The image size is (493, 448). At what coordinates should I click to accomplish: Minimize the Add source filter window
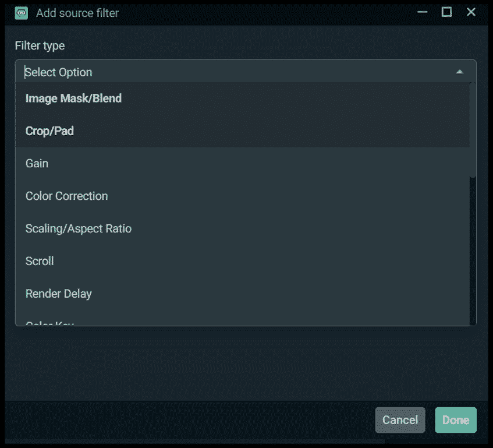(422, 12)
